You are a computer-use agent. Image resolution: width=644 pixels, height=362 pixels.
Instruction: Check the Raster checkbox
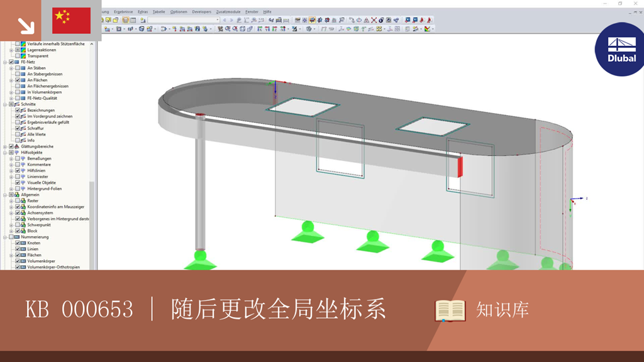point(18,200)
